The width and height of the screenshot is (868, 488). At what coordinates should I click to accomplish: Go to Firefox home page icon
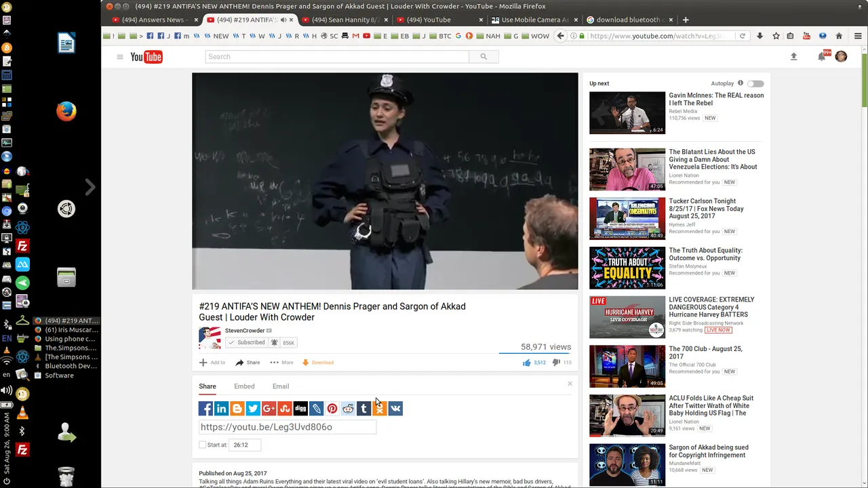(x=839, y=36)
